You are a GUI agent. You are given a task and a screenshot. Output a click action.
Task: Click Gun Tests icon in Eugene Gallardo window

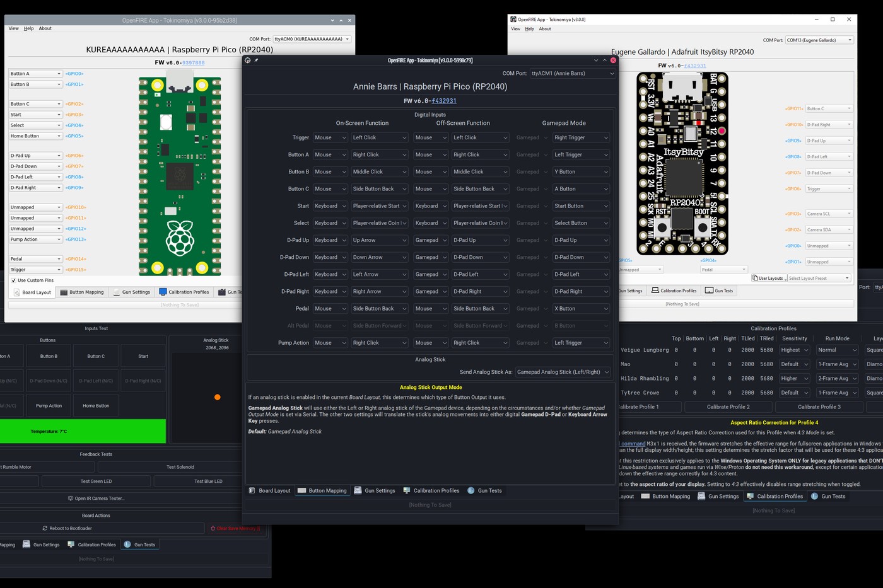(709, 291)
